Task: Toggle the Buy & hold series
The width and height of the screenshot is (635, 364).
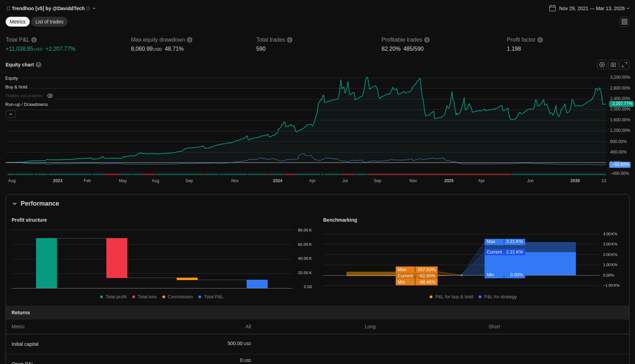Action: (16, 87)
